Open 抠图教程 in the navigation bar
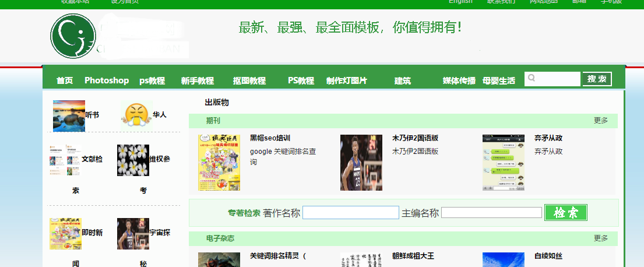The width and height of the screenshot is (644, 267). coord(249,80)
